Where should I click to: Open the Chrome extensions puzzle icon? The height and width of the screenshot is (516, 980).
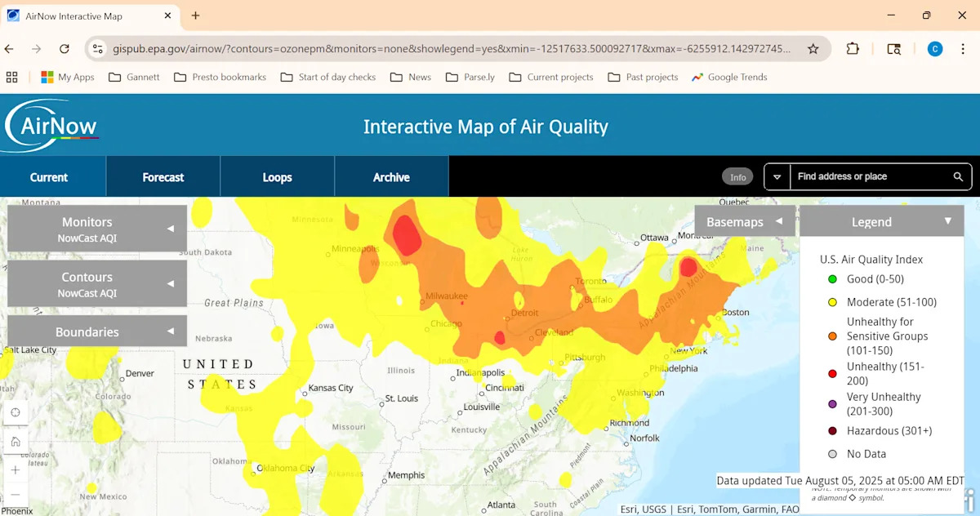pyautogui.click(x=853, y=49)
